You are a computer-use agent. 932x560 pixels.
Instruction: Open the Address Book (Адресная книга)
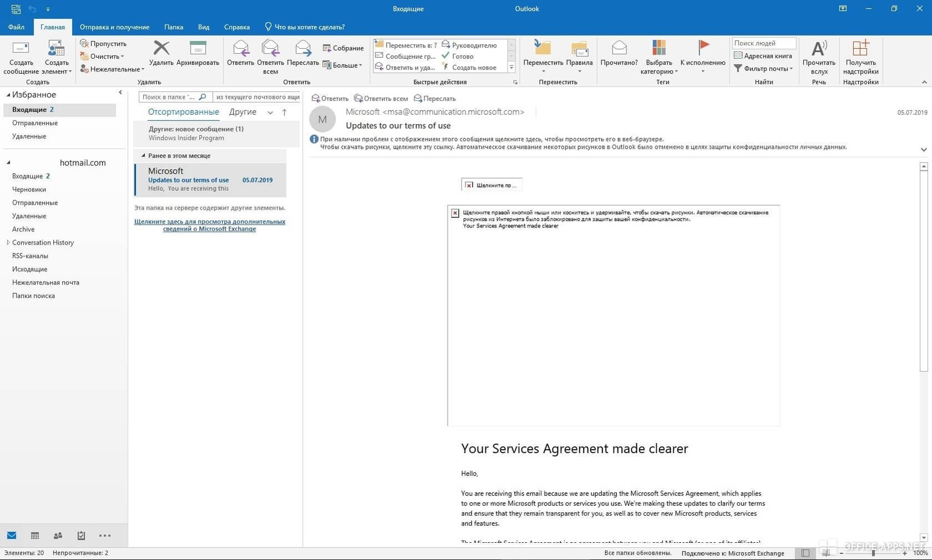(763, 55)
